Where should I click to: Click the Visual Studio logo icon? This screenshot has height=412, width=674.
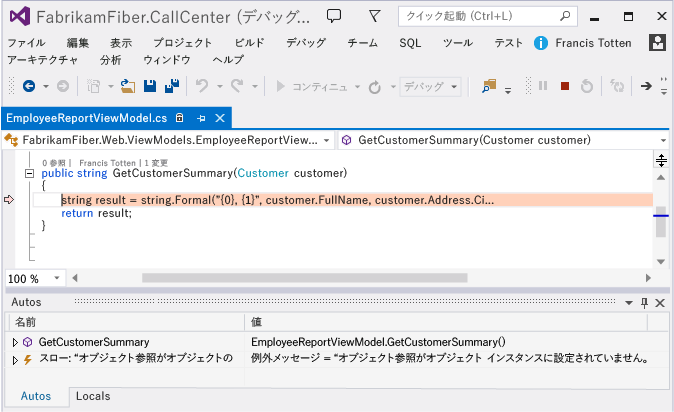tap(20, 16)
